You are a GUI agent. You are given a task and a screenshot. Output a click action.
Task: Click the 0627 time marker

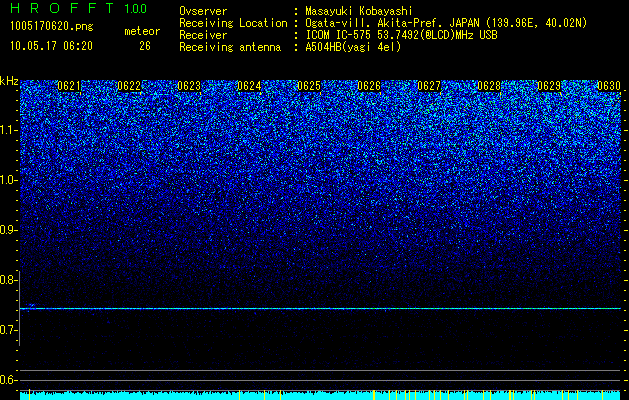tap(429, 86)
